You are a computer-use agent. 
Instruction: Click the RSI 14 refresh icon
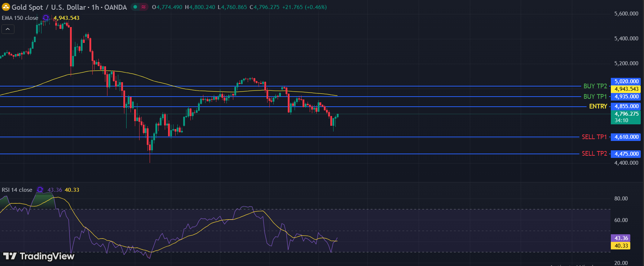pos(40,190)
